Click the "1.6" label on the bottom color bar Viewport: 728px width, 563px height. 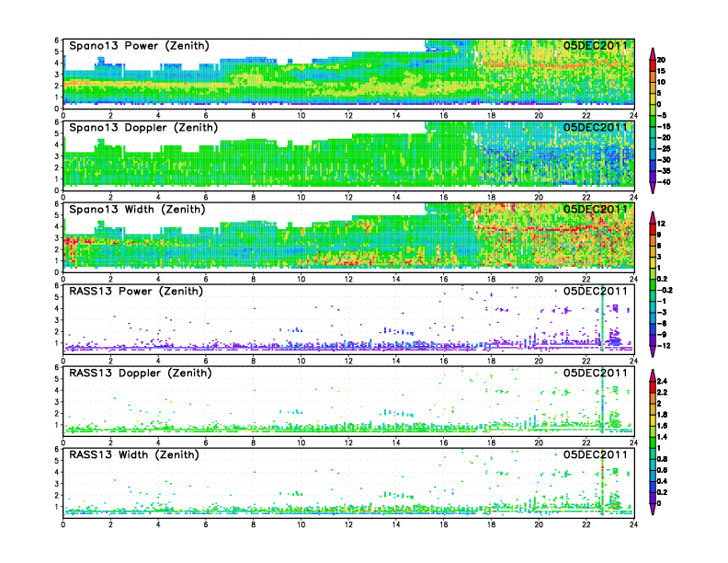coord(662,426)
